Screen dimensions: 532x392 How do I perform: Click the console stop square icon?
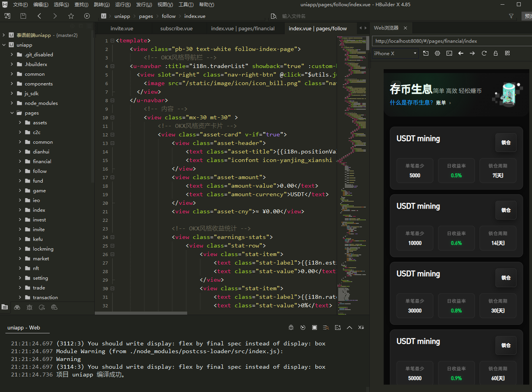[315, 328]
